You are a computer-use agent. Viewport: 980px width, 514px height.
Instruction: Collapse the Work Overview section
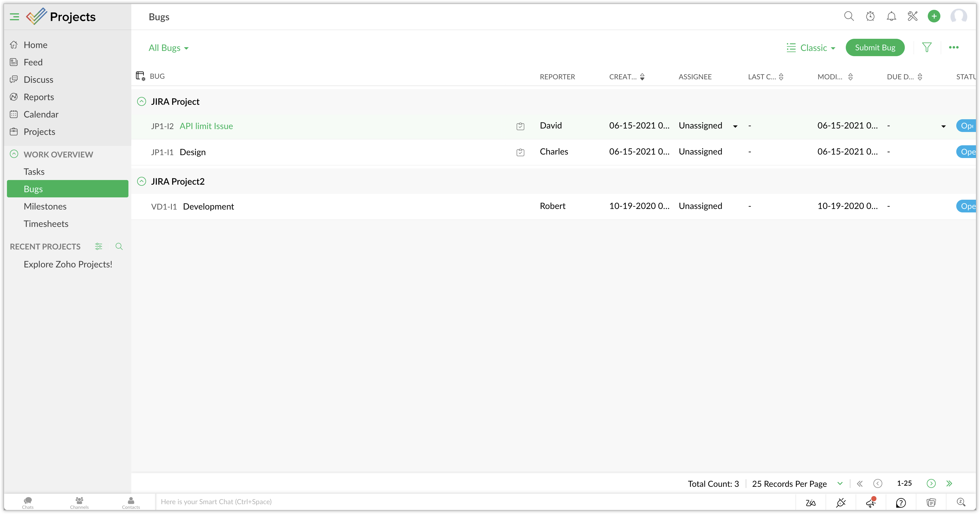(14, 154)
